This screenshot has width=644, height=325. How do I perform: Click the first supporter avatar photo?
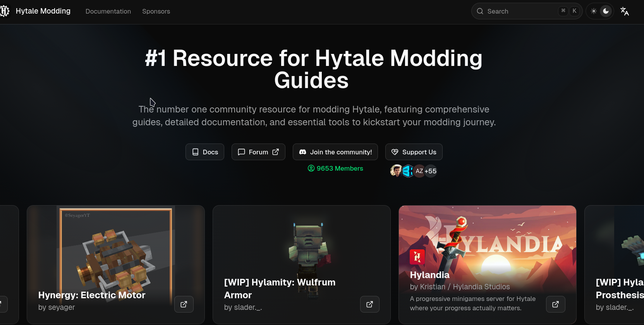[x=396, y=171]
